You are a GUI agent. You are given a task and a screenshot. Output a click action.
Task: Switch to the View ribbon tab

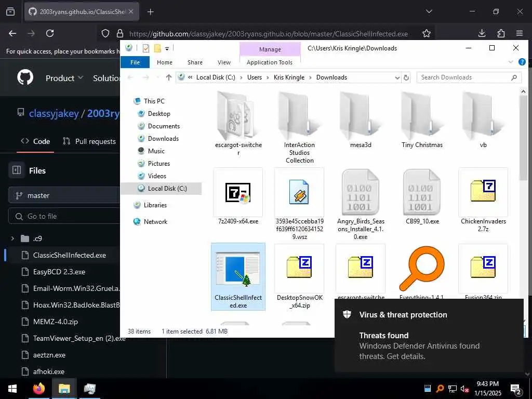click(224, 62)
